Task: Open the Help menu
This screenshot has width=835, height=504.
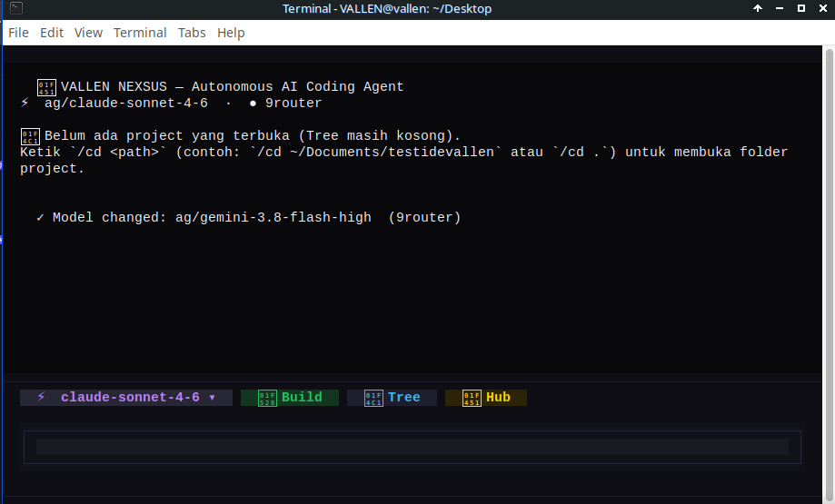Action: click(x=231, y=33)
